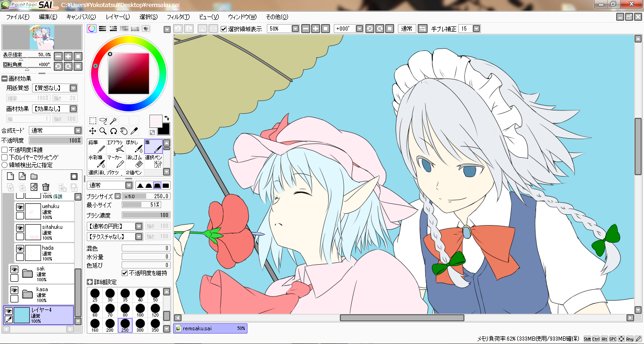This screenshot has height=344, width=644.
Task: Select the 消しゴム eraser tool
Action: click(x=134, y=161)
